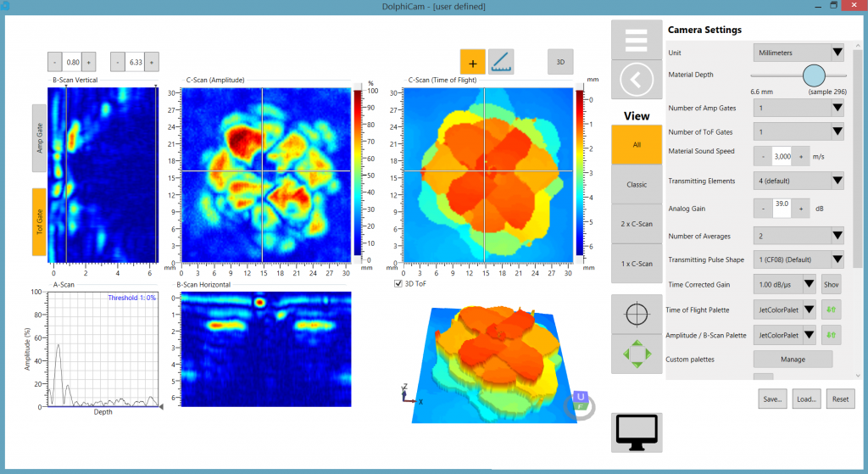Click the Load... button
Image resolution: width=868 pixels, height=474 pixels.
coord(806,399)
